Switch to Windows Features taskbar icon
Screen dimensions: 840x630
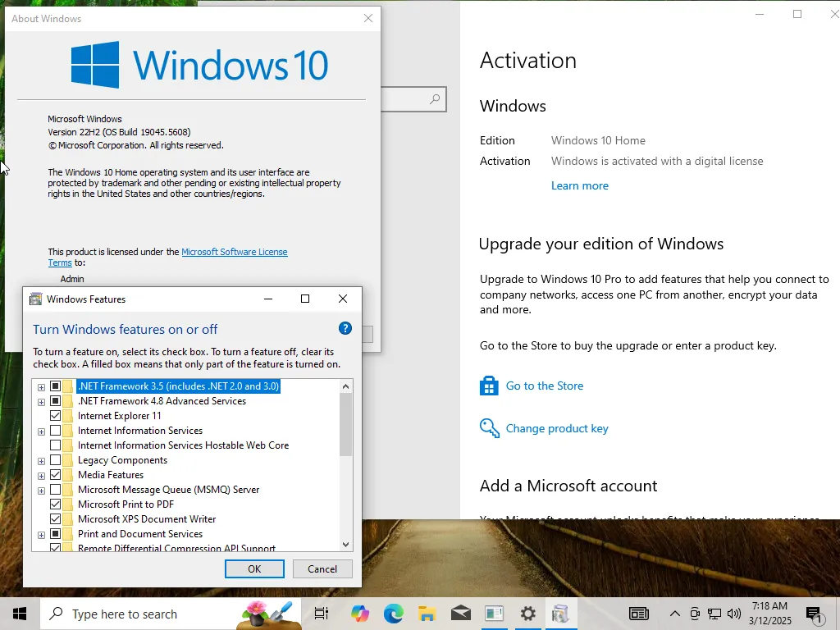(x=561, y=614)
